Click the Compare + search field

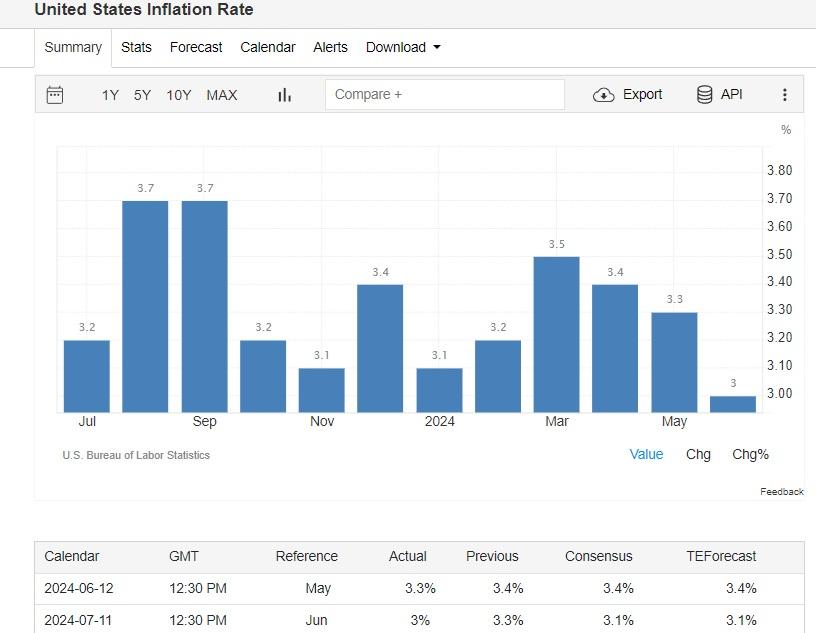point(445,95)
